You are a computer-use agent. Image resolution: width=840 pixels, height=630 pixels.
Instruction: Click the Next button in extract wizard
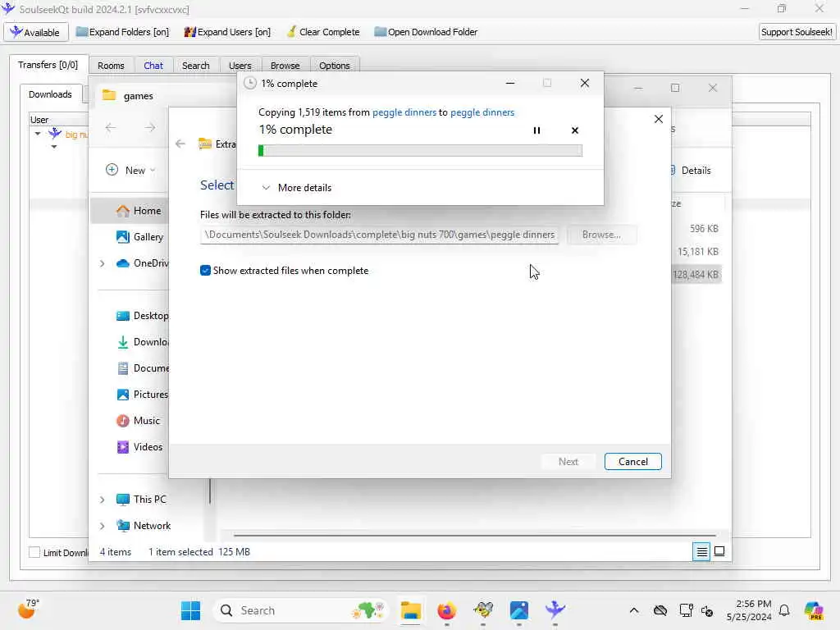coord(568,461)
